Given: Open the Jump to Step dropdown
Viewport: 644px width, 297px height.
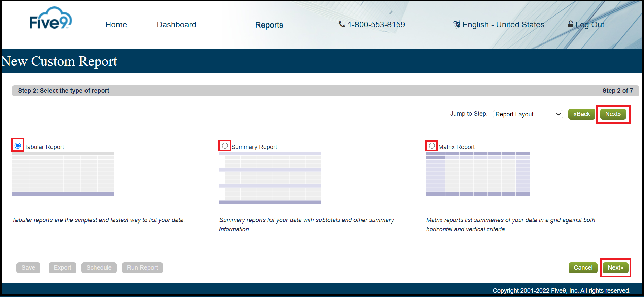Looking at the screenshot, I should coord(528,114).
